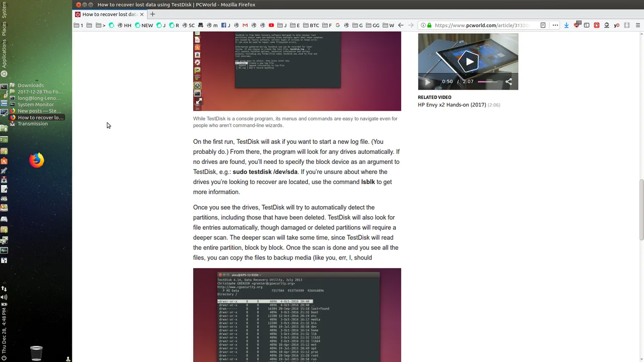Close the 'How to recover lost data' tab
Screen dimensions: 644x362
click(x=142, y=14)
